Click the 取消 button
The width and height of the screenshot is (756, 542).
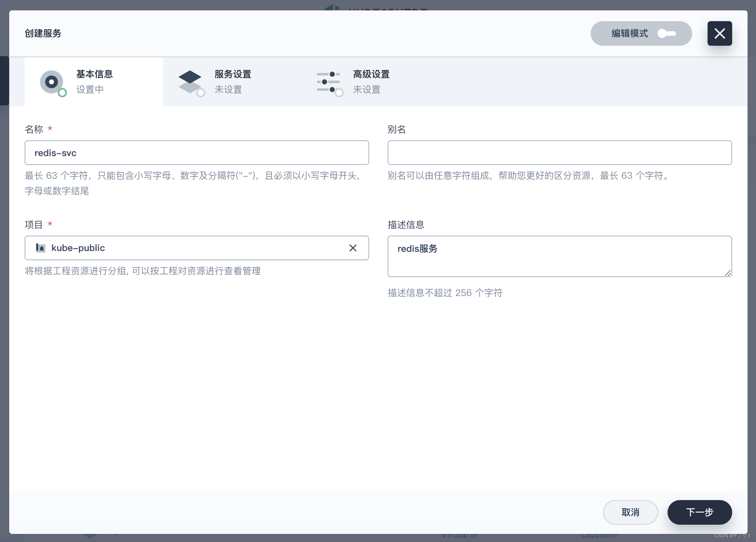click(x=630, y=512)
